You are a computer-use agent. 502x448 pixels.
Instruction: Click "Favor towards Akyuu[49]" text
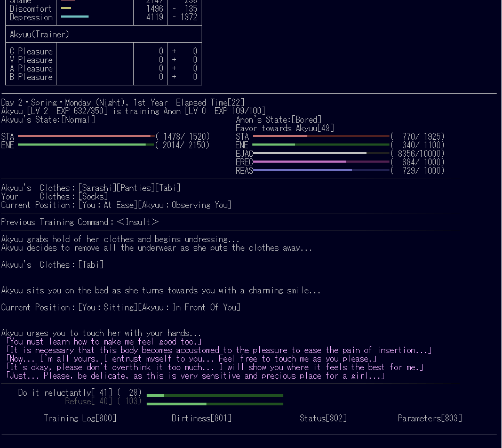pos(285,129)
